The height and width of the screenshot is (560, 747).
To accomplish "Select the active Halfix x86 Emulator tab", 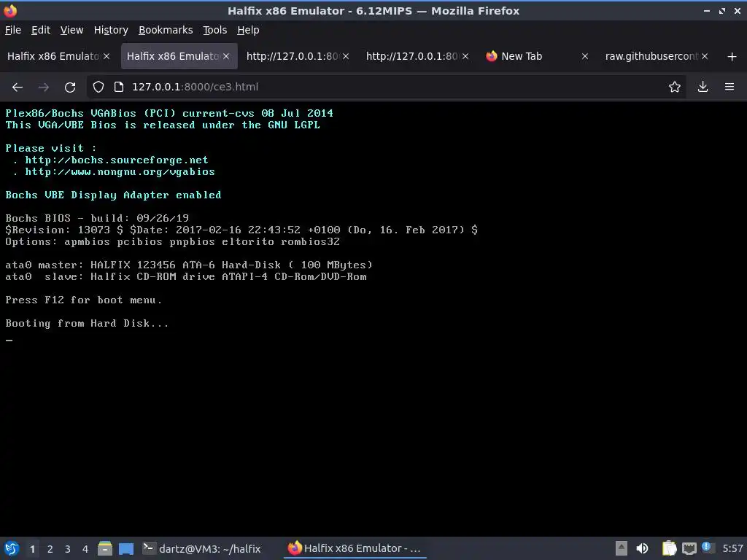I will (172, 56).
